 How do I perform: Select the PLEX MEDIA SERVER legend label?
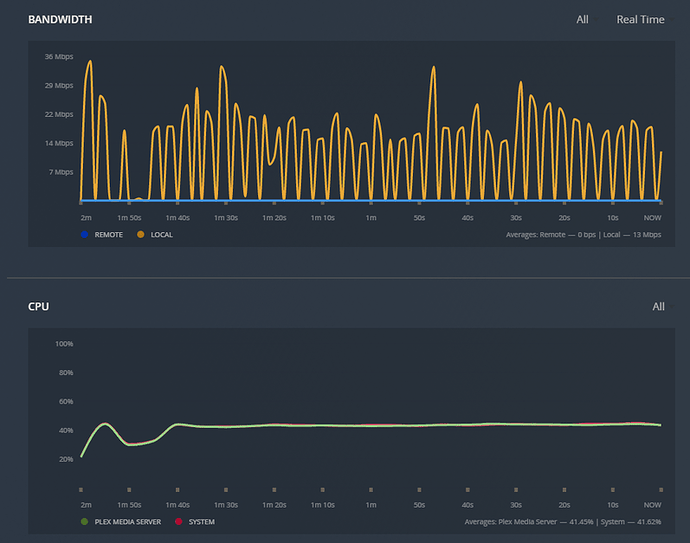[x=128, y=521]
